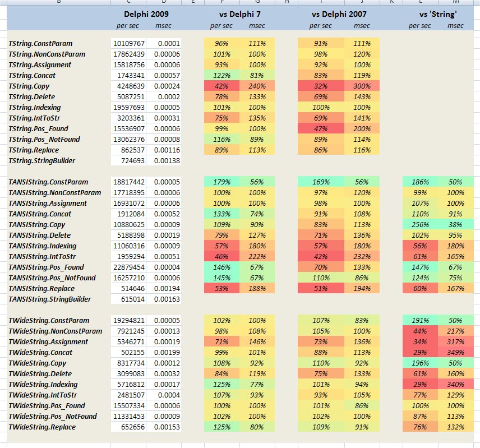
Task: Select the TString.ConstParam row label
Action: 40,43
